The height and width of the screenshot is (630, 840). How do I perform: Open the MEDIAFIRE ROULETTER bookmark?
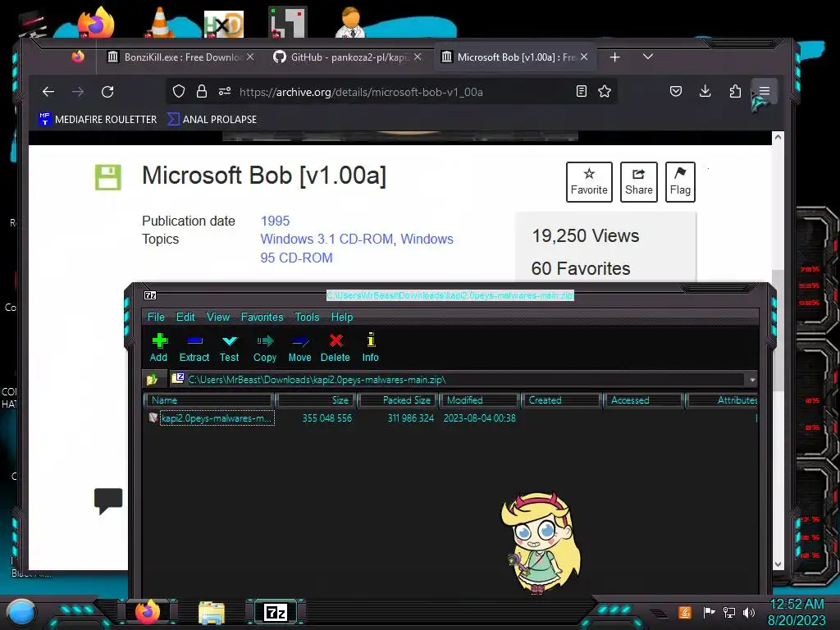point(98,120)
